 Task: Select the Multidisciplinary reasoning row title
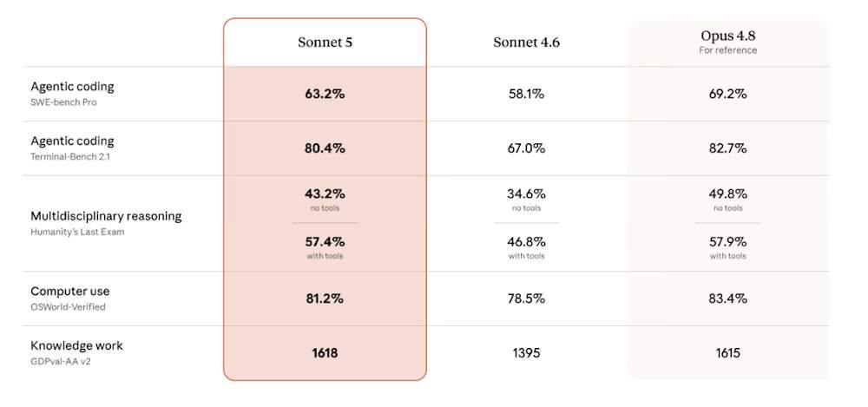point(106,216)
